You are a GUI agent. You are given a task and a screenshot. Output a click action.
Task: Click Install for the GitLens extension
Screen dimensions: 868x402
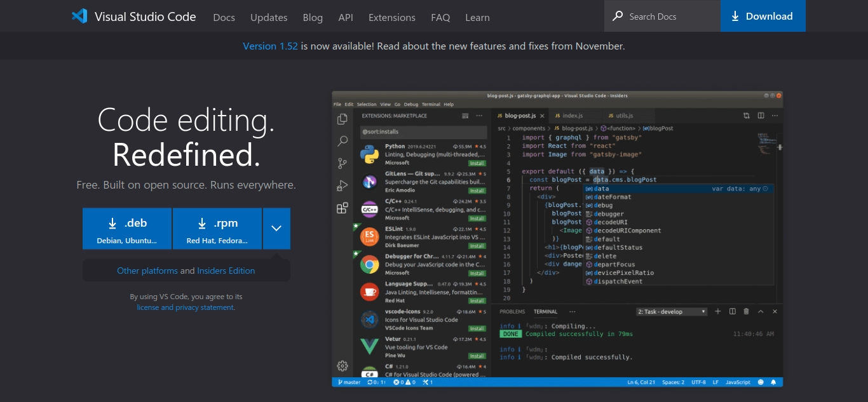point(477,191)
